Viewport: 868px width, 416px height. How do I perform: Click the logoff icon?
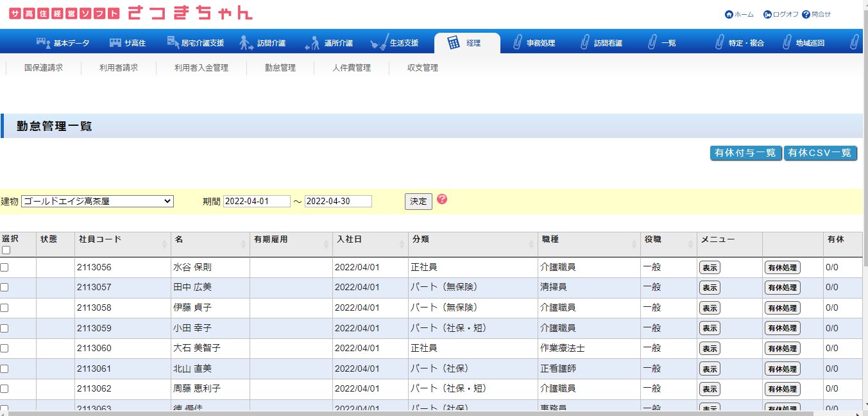tap(767, 14)
